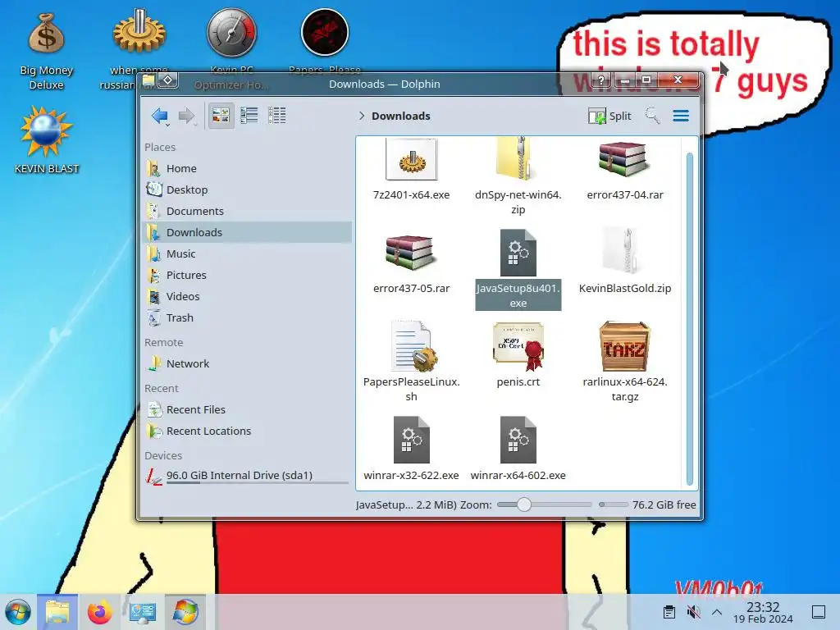This screenshot has height=630, width=840.
Task: Select the JavaSetup8u401.exe file icon
Action: (x=518, y=253)
